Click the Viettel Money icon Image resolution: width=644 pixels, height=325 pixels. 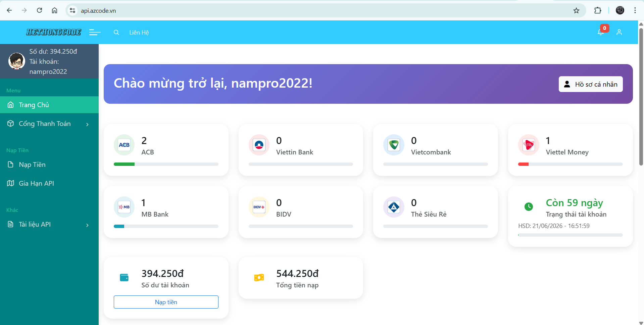tap(529, 145)
